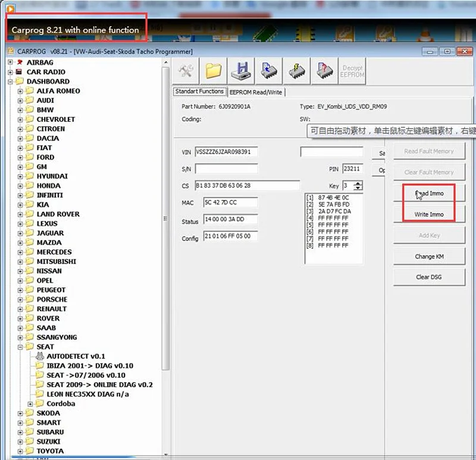Click the AIRBAG category icon
Screen dimensions: 476x460
tap(20, 62)
